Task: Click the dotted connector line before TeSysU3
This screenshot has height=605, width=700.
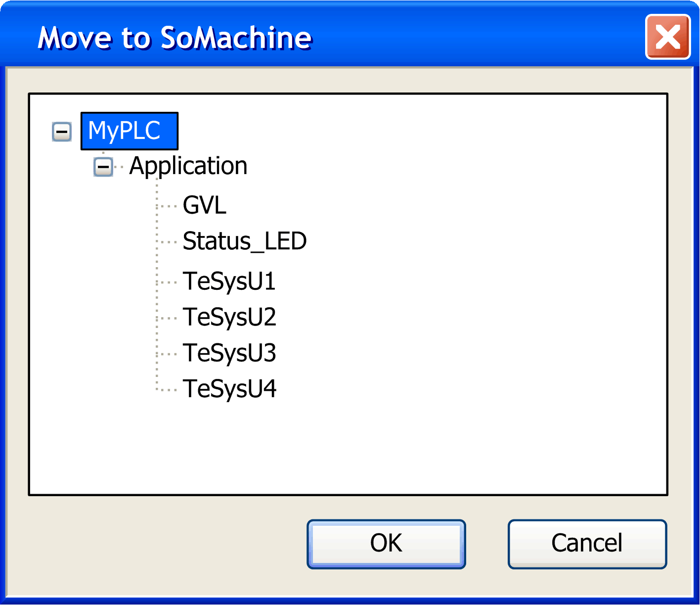Action: (x=167, y=354)
